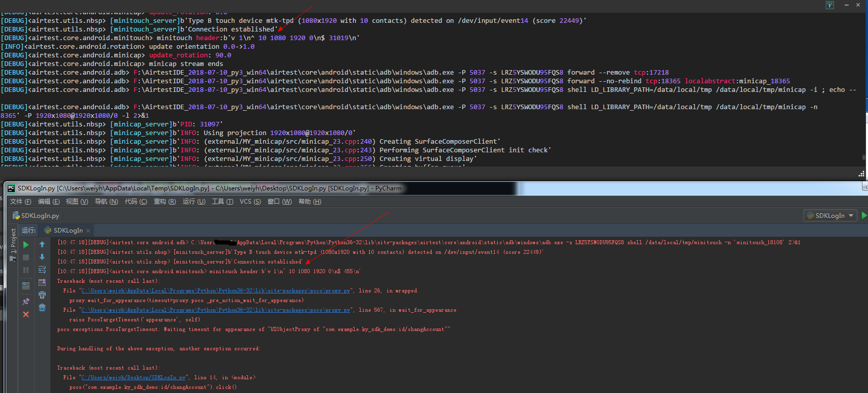Viewport: 868px width, 393px height.
Task: Open the 视图 (V) menu
Action: 77,202
